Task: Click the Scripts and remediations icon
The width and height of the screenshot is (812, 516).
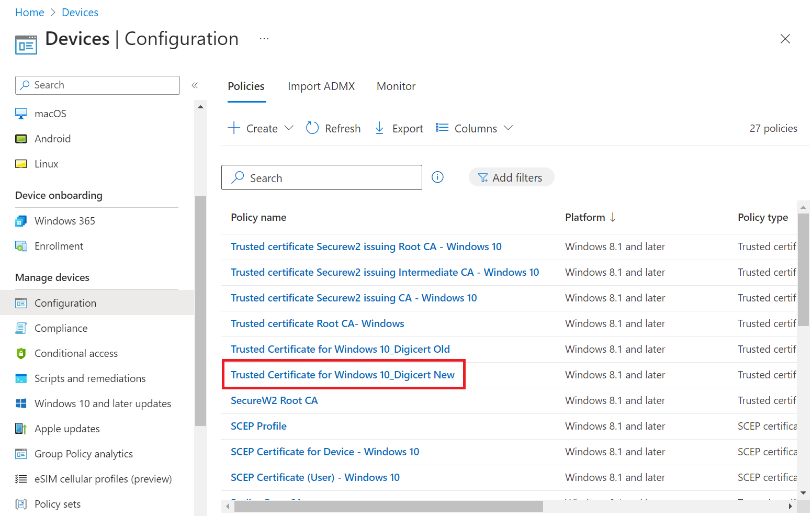Action: (x=21, y=378)
